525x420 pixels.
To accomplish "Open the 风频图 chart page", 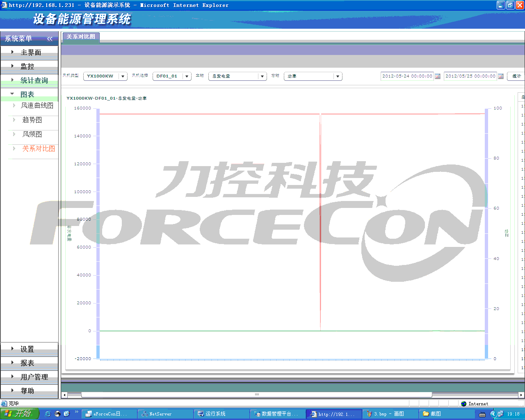I will click(32, 134).
